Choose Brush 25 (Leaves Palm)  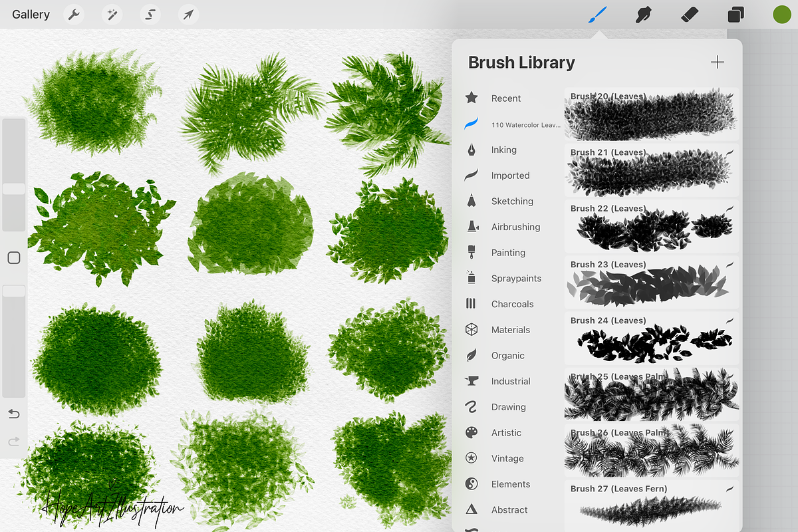click(x=652, y=394)
